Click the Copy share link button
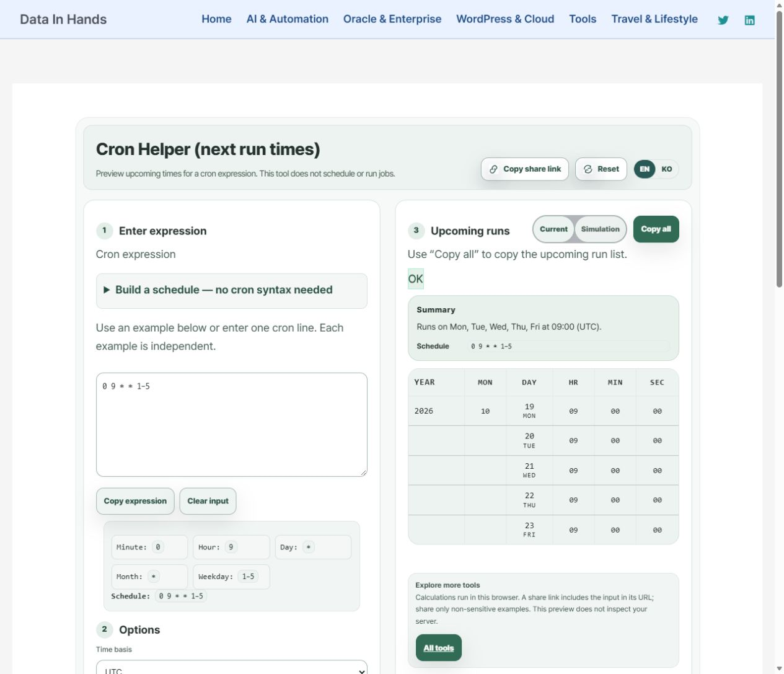Viewport: 784px width, 674px height. tap(525, 169)
